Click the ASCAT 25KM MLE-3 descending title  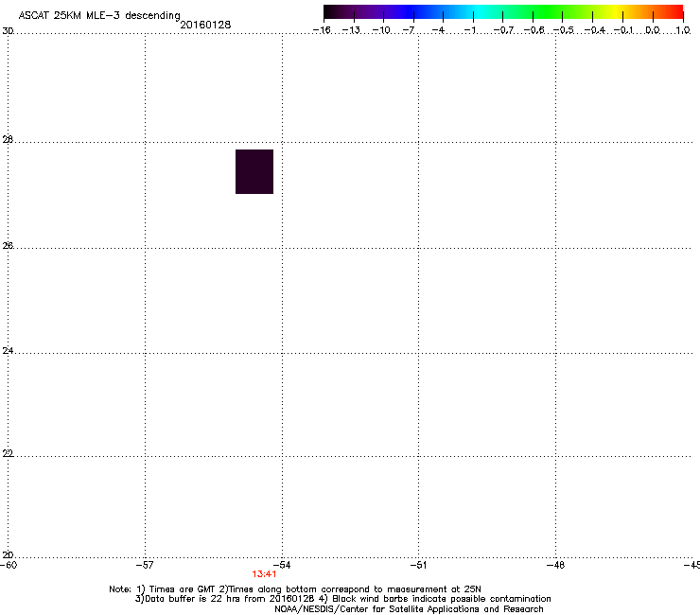point(99,15)
